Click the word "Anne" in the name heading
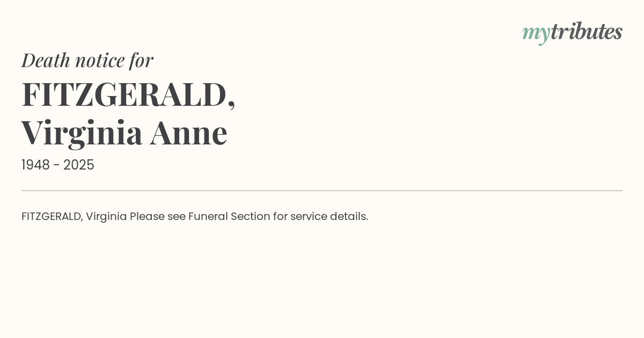Screen dimensions: 644x338 tap(189, 133)
